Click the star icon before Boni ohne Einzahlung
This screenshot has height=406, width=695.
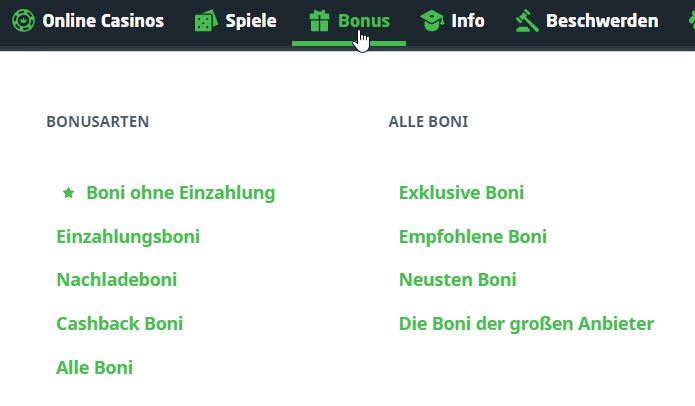point(69,193)
